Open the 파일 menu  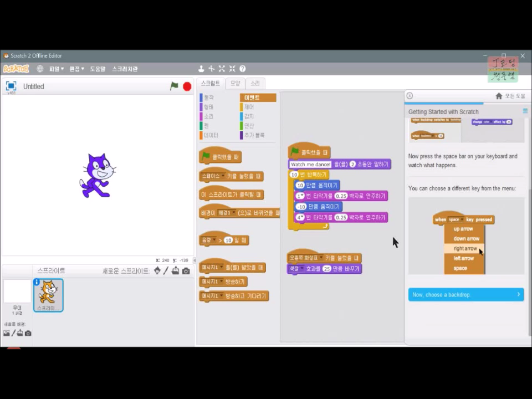[57, 69]
